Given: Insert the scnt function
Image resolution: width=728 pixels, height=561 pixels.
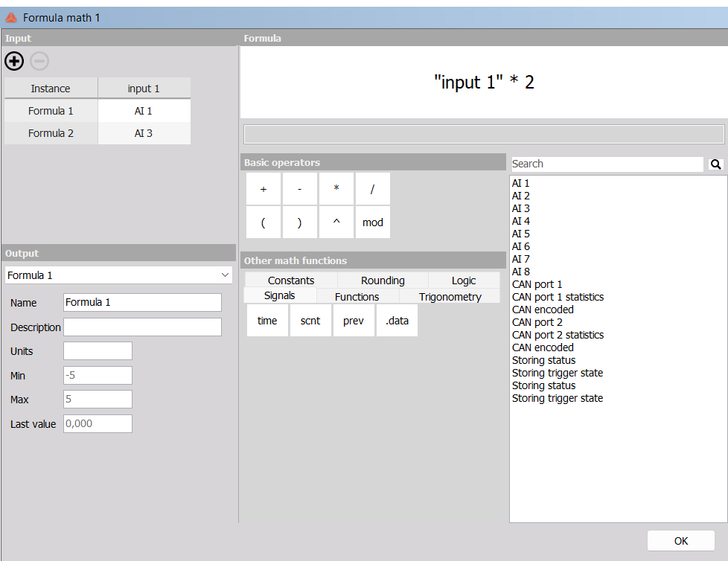Looking at the screenshot, I should pos(310,321).
